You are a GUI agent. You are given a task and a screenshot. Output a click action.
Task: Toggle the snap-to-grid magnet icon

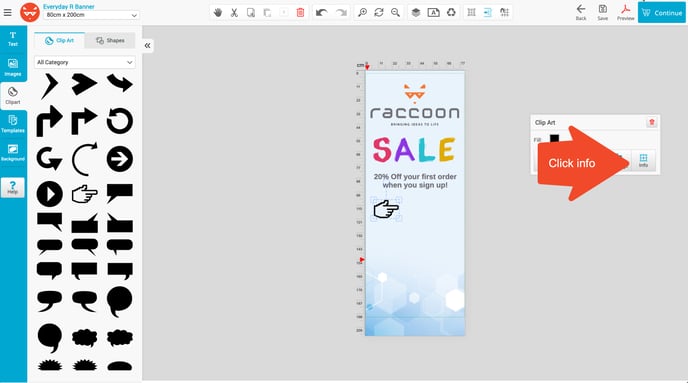coord(504,12)
